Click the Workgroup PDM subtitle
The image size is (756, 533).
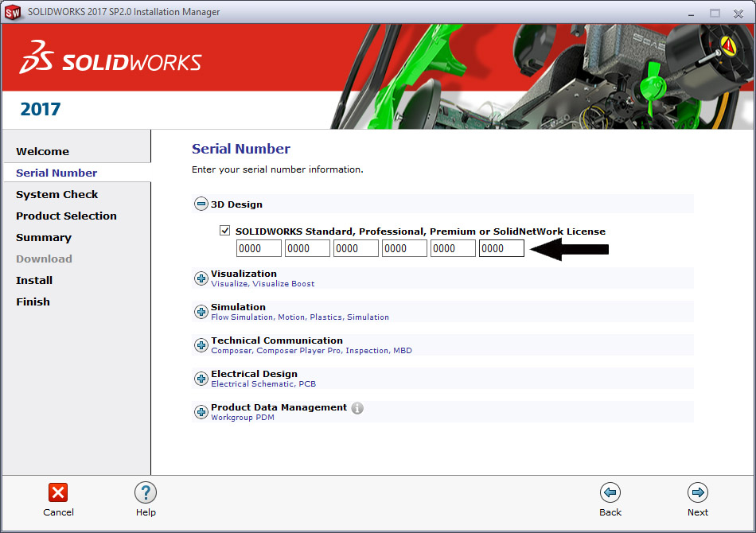243,418
